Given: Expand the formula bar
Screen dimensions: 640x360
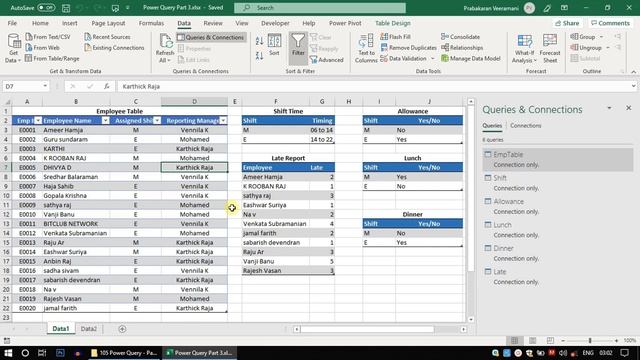Looking at the screenshot, I should coord(633,86).
